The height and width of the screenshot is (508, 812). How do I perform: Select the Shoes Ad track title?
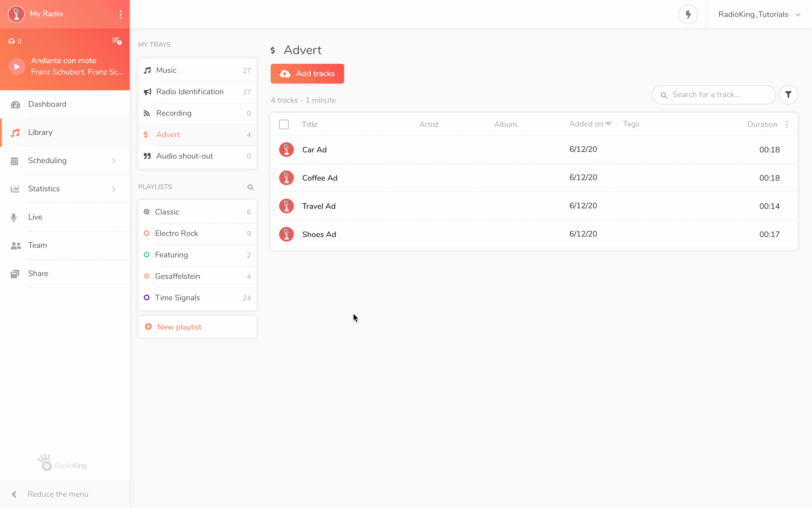(x=319, y=235)
